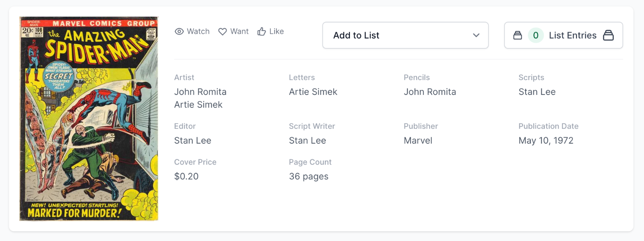
Task: Click the May 10, 1972 publication date
Action: [545, 140]
